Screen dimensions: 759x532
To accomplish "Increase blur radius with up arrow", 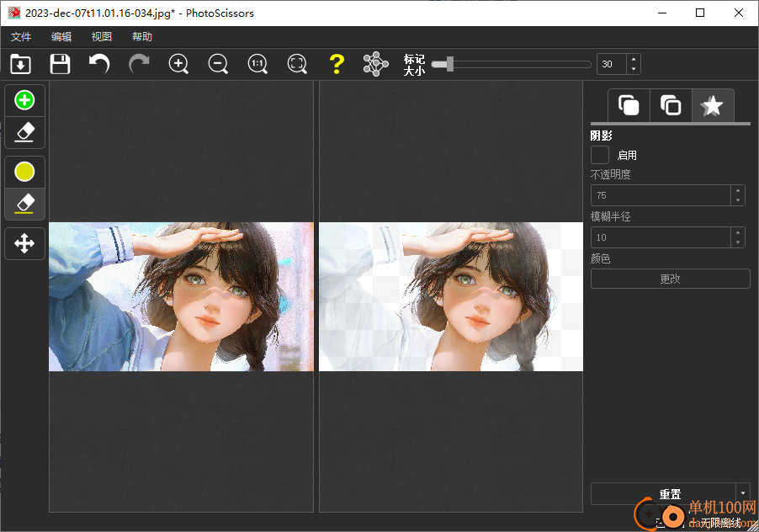I will pos(738,232).
